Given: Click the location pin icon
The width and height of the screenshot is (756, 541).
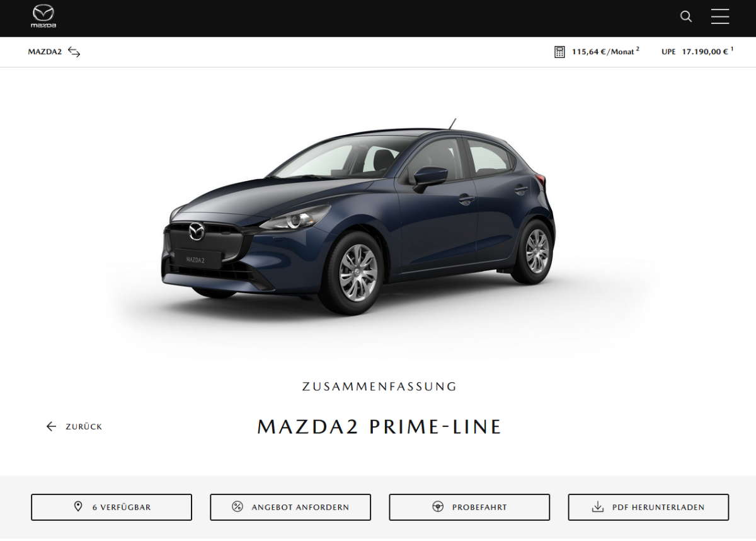Looking at the screenshot, I should tap(78, 506).
